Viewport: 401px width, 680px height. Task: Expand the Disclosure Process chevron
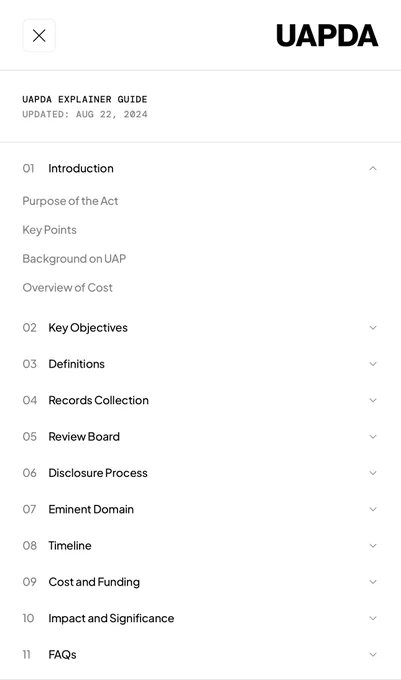pyautogui.click(x=373, y=473)
